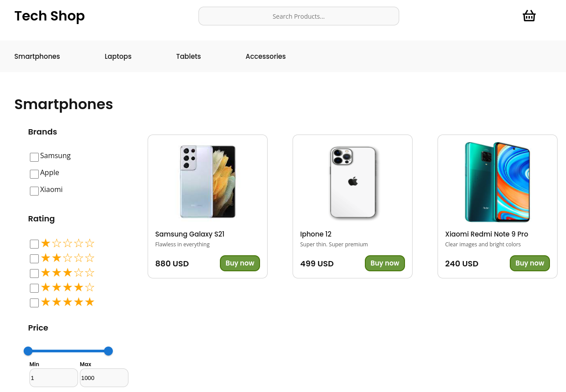This screenshot has width=566, height=392.
Task: Click the Tech Shop logo
Action: [49, 16]
